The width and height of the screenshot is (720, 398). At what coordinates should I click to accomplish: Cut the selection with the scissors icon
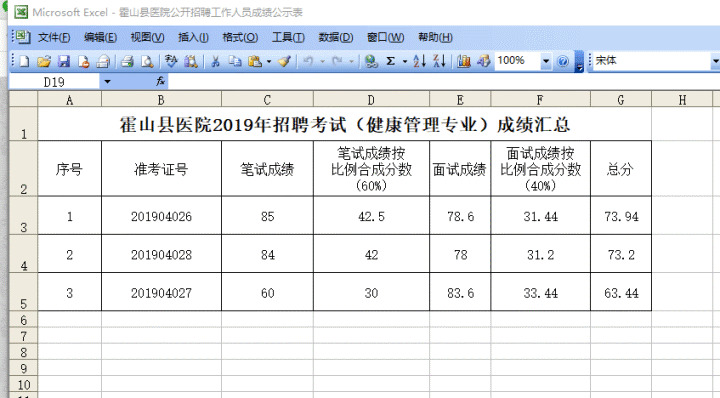tap(215, 61)
